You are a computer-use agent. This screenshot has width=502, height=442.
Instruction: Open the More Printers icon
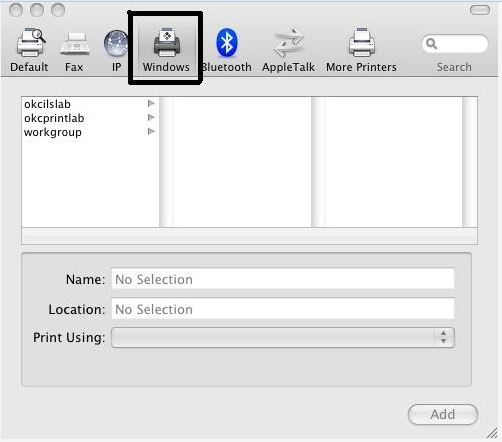[x=362, y=42]
